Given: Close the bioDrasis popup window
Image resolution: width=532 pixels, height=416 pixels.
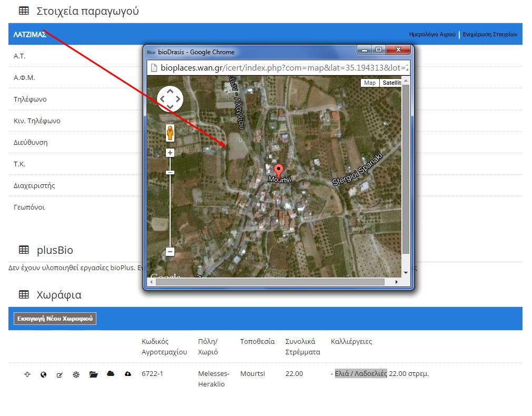Looking at the screenshot, I should click(398, 50).
